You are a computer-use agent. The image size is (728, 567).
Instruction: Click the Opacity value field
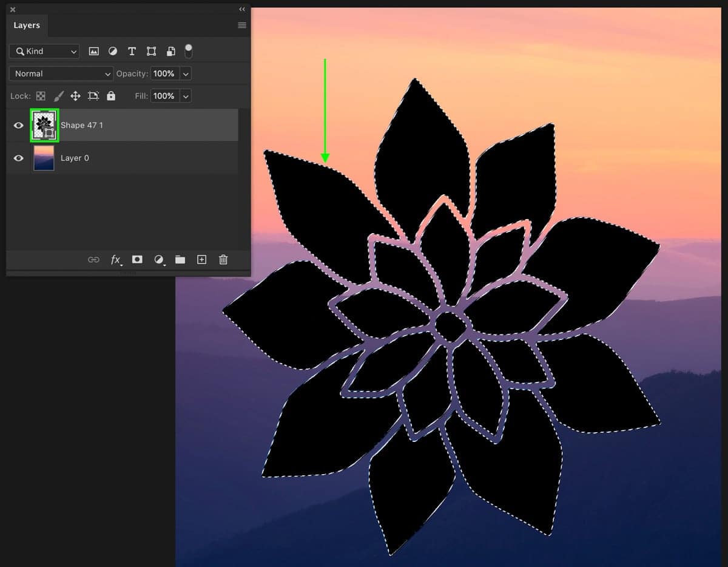[x=165, y=73]
